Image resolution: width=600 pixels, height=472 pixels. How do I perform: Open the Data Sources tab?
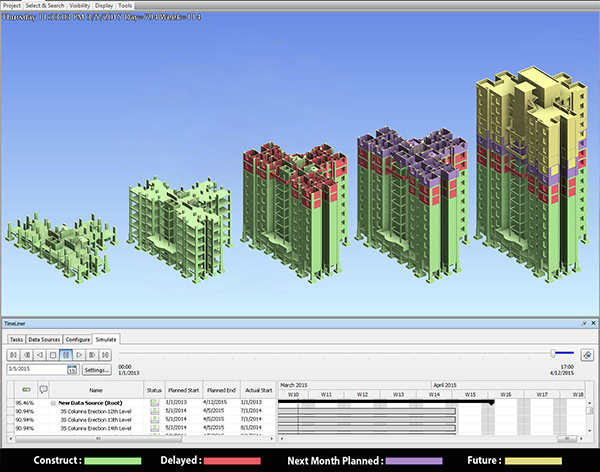[x=45, y=340]
